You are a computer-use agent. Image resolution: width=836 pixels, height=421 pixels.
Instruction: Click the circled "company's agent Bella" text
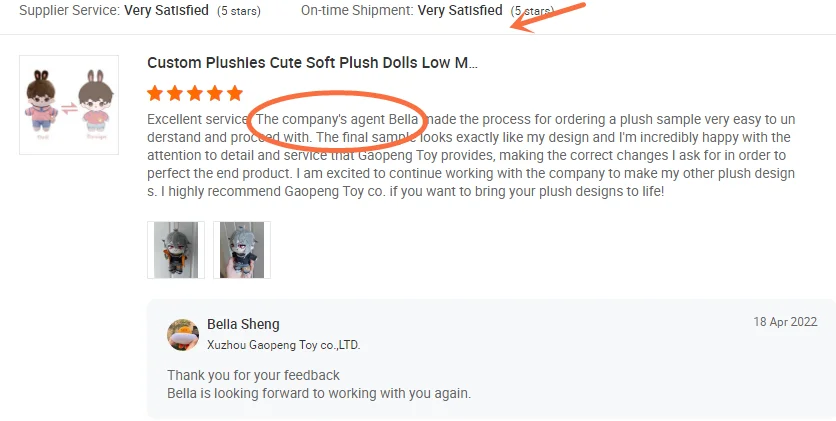(x=337, y=119)
